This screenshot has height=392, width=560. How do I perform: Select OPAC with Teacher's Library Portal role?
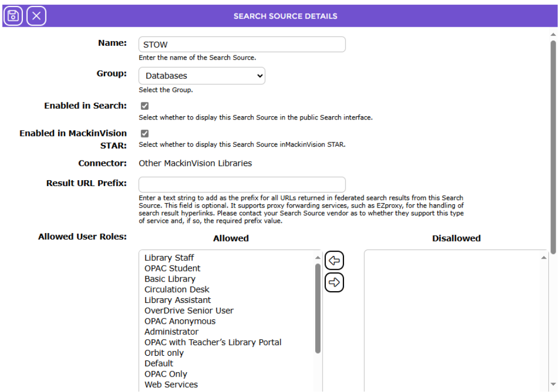point(213,342)
